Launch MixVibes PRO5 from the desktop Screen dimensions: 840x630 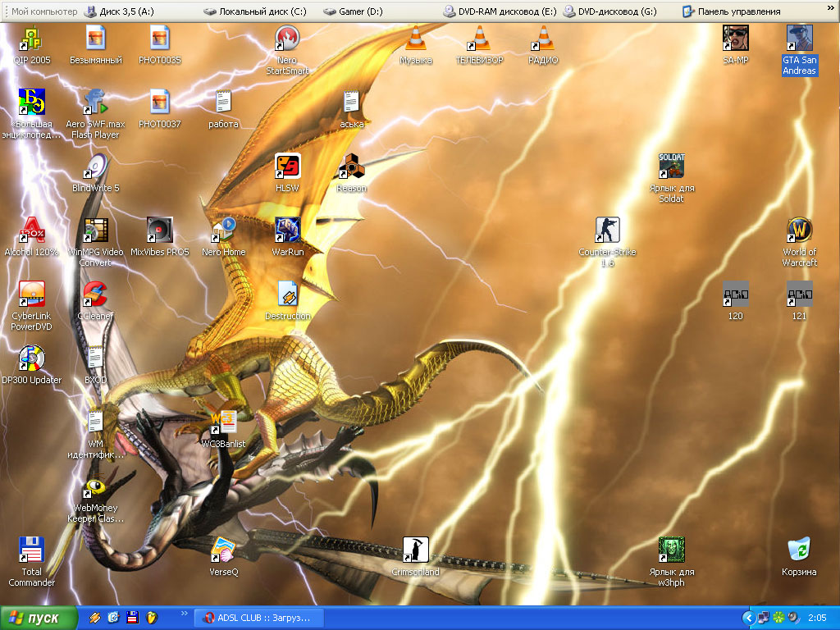160,237
